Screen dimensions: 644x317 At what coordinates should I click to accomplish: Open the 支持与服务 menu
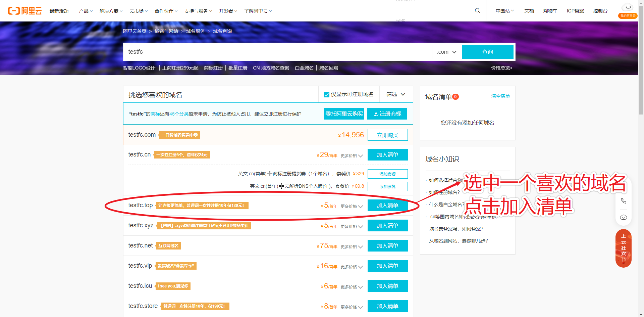[x=198, y=11]
